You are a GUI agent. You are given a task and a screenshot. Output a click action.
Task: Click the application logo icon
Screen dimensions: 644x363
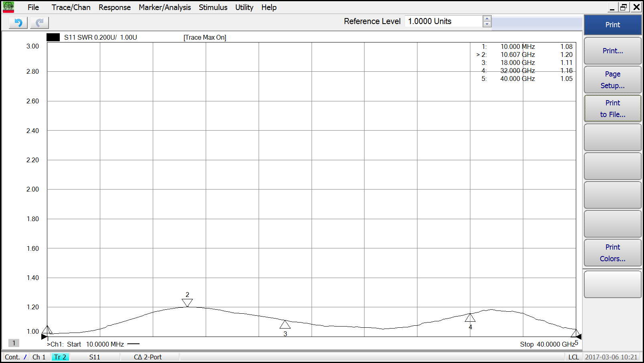[x=8, y=7]
